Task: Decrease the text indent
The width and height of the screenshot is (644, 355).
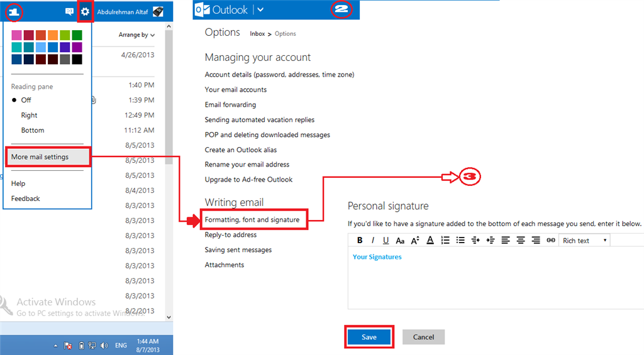Action: point(475,241)
